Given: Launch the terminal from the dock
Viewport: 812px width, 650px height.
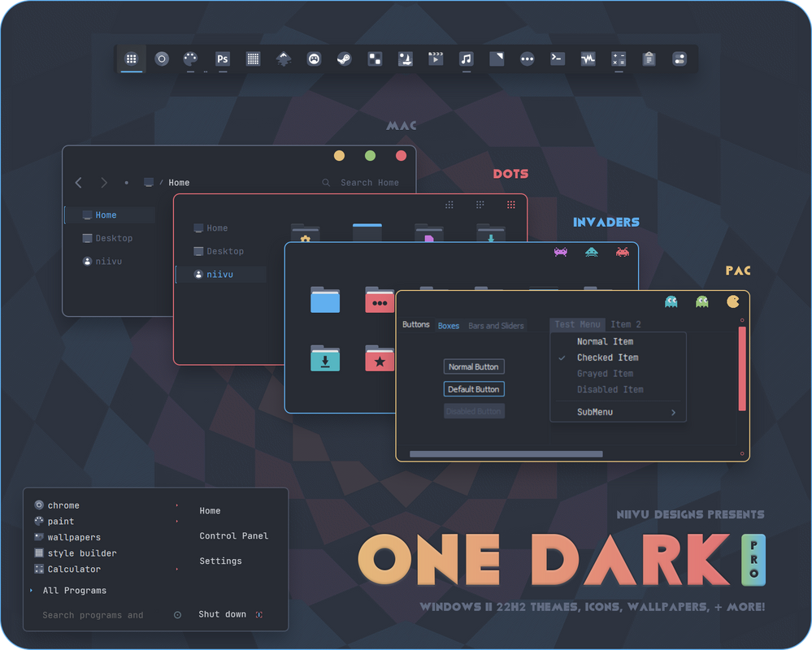Looking at the screenshot, I should [558, 58].
